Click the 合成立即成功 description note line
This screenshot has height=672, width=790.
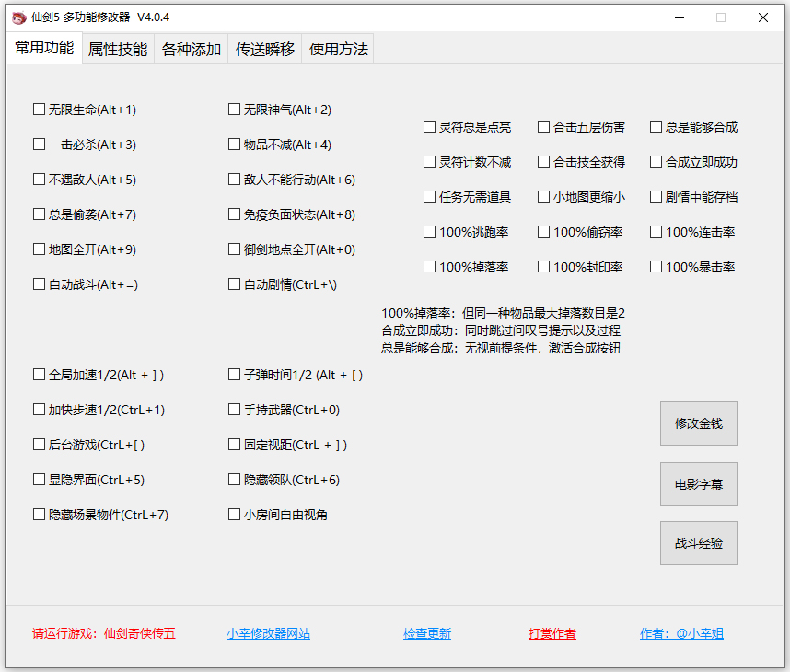501,331
